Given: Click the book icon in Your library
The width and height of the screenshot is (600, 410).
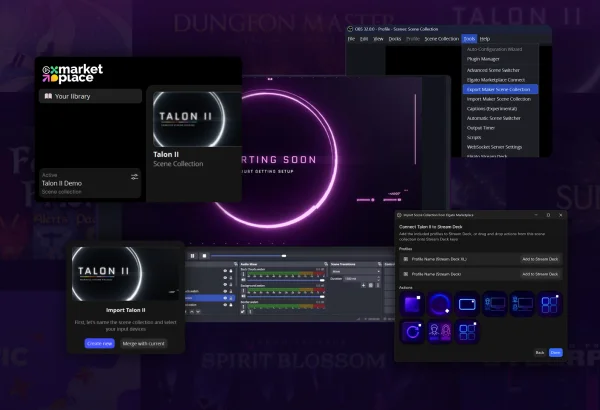Looking at the screenshot, I should pyautogui.click(x=48, y=96).
